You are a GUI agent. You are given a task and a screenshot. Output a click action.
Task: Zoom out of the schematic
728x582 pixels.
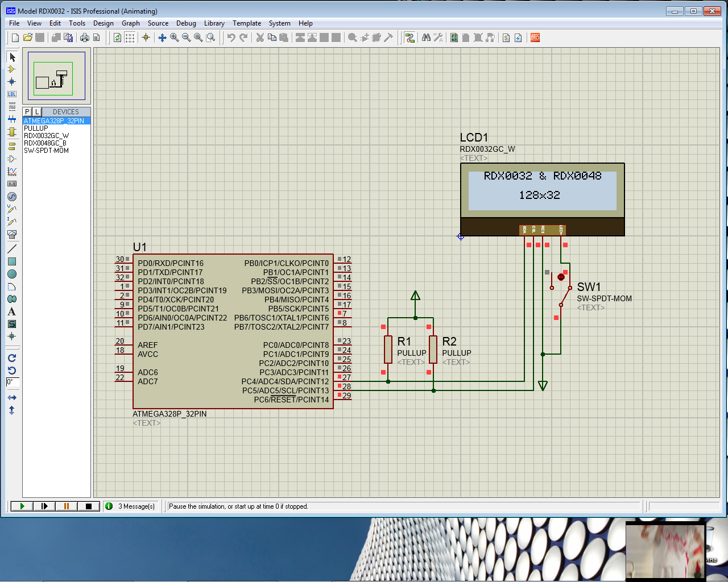(x=186, y=38)
